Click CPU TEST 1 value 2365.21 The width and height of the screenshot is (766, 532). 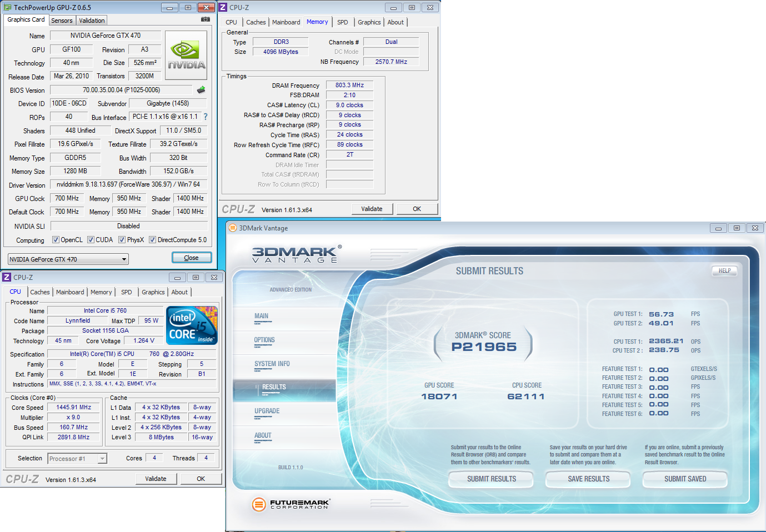click(x=666, y=341)
